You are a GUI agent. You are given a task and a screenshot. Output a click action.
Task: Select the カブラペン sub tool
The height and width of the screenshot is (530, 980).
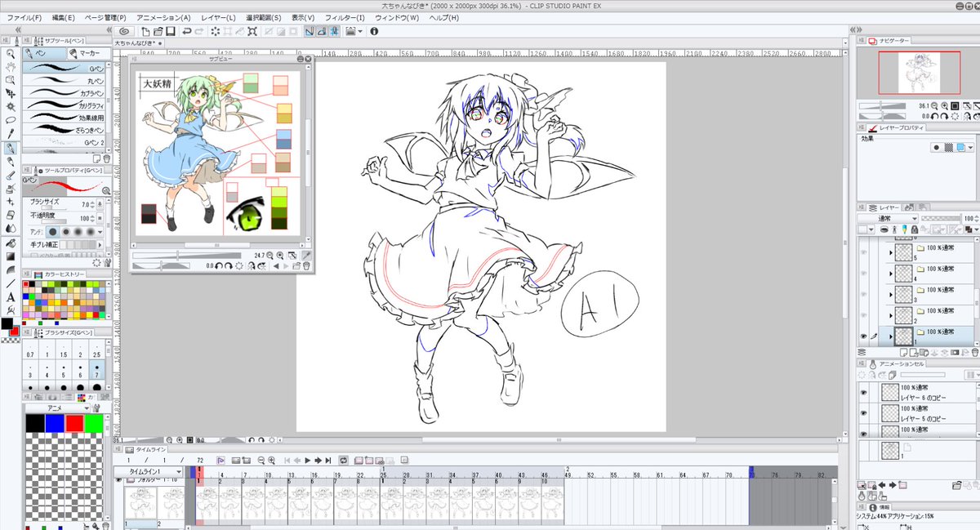click(x=65, y=93)
